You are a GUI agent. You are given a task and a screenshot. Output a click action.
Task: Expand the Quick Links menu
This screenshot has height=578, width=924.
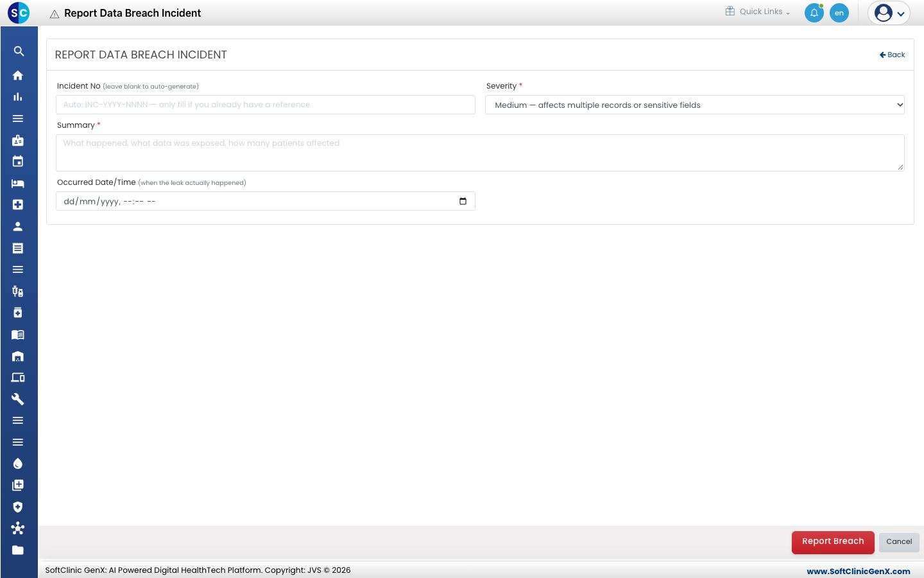coord(758,12)
